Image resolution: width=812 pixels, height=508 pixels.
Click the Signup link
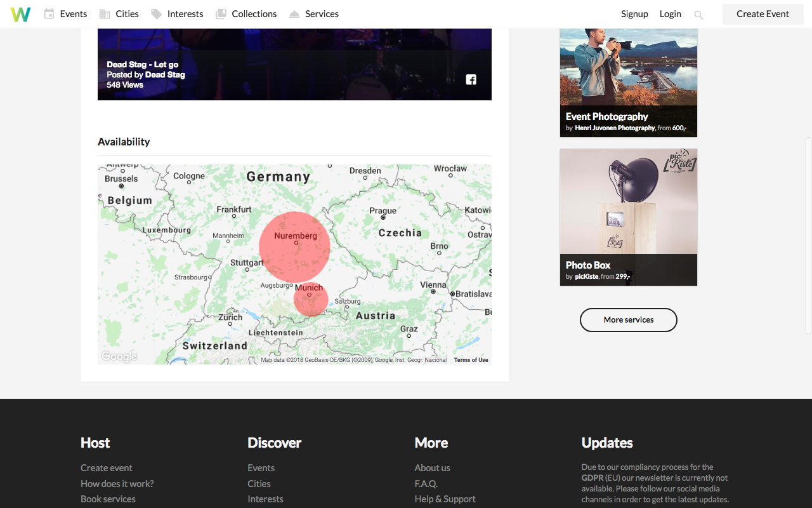(634, 14)
